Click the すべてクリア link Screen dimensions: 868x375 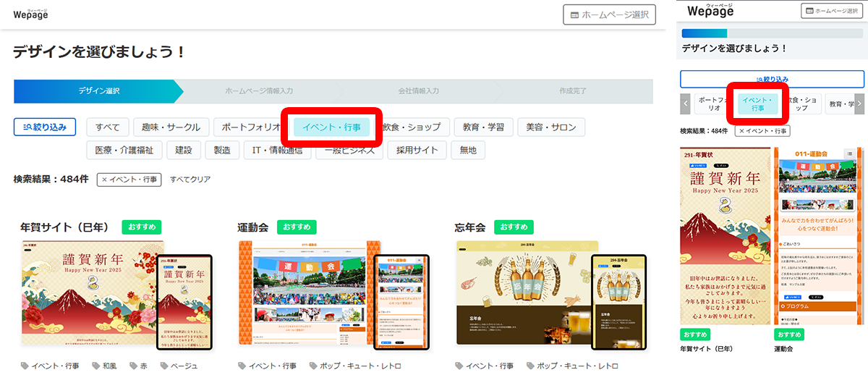190,180
